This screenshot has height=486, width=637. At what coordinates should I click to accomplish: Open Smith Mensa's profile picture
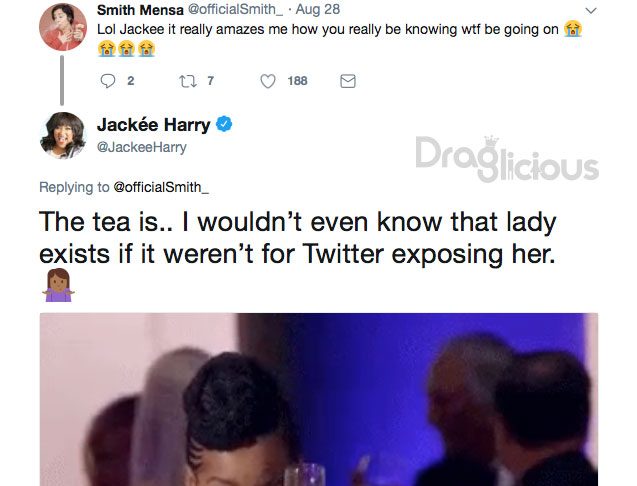pyautogui.click(x=63, y=27)
